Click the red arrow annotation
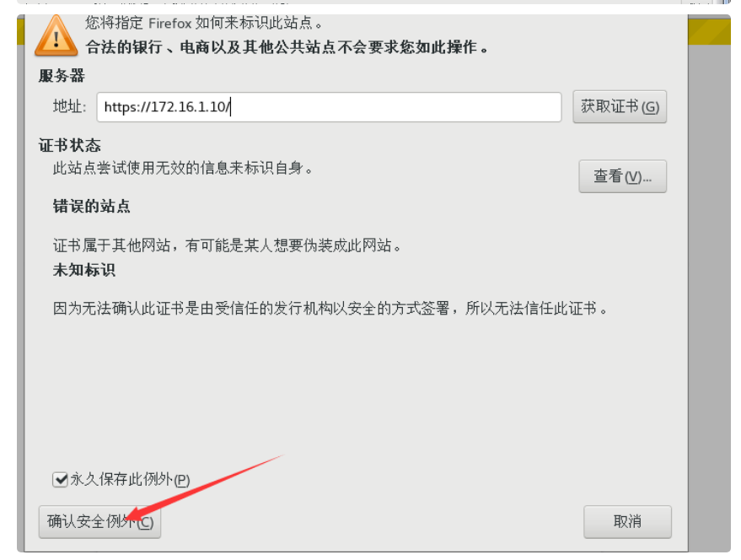 click(x=205, y=487)
